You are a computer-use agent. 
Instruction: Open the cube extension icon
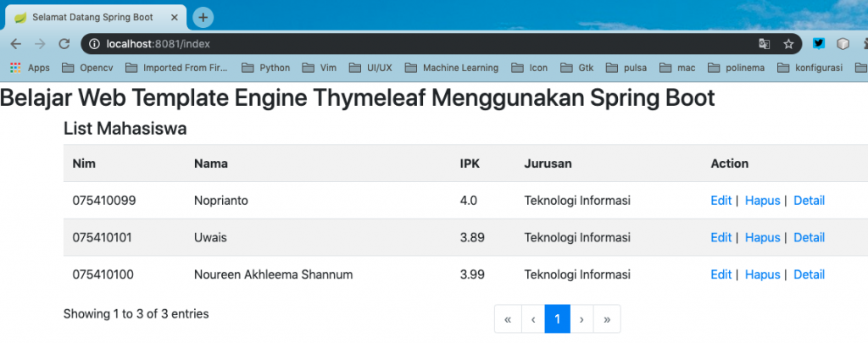click(843, 44)
